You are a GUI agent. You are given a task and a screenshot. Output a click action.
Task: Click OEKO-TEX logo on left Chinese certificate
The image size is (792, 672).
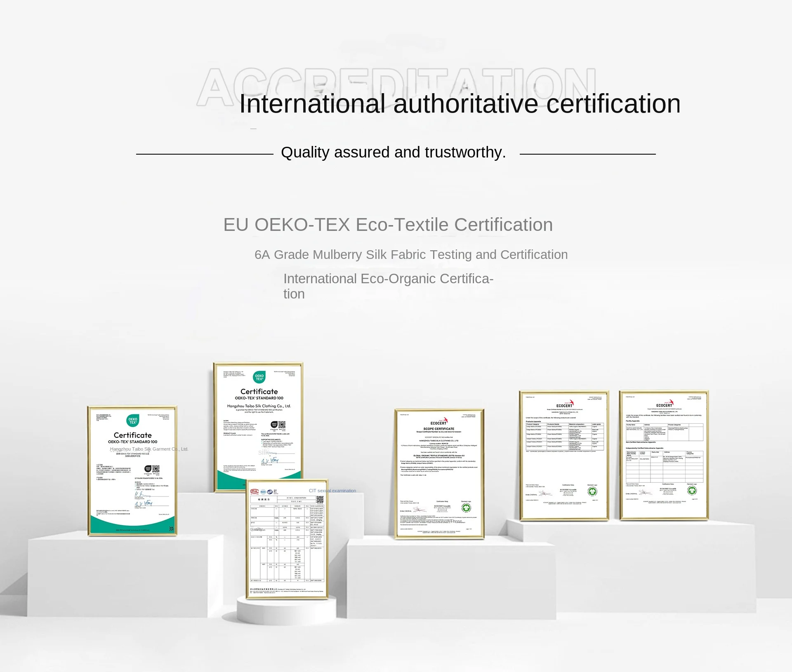133,421
